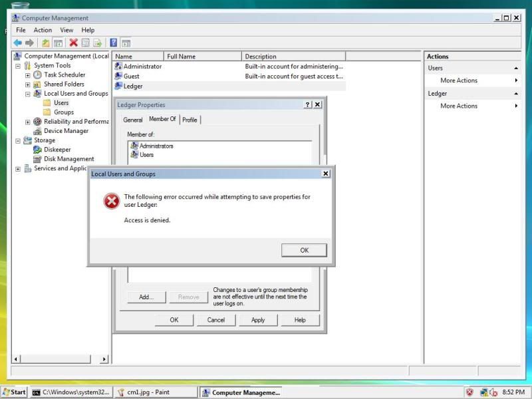
Task: Click the network tray icon
Action: 484,392
